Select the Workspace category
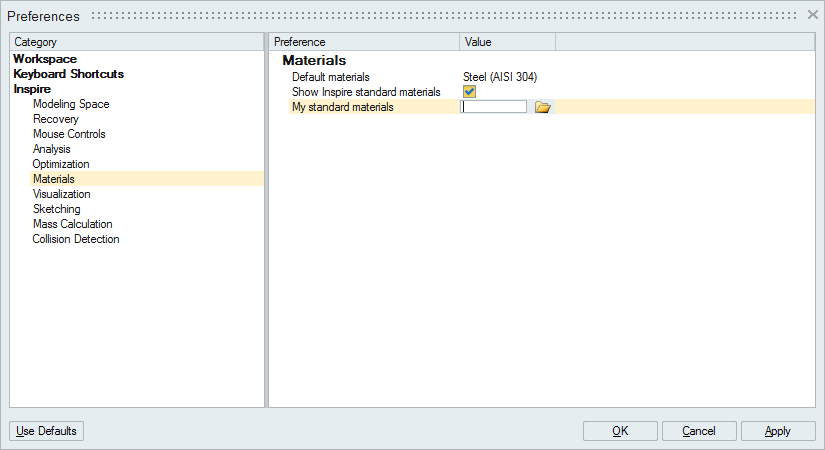Screen dimensions: 825x450 [x=45, y=59]
